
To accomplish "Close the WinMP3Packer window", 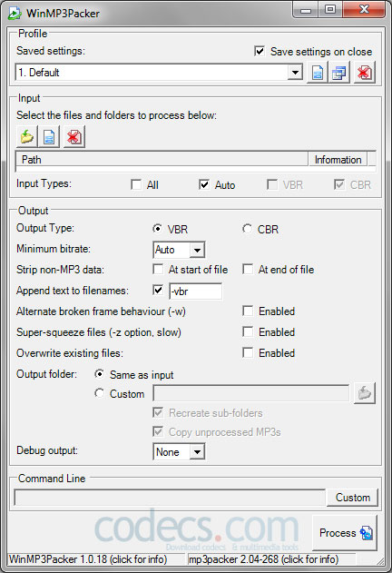I will [364, 10].
